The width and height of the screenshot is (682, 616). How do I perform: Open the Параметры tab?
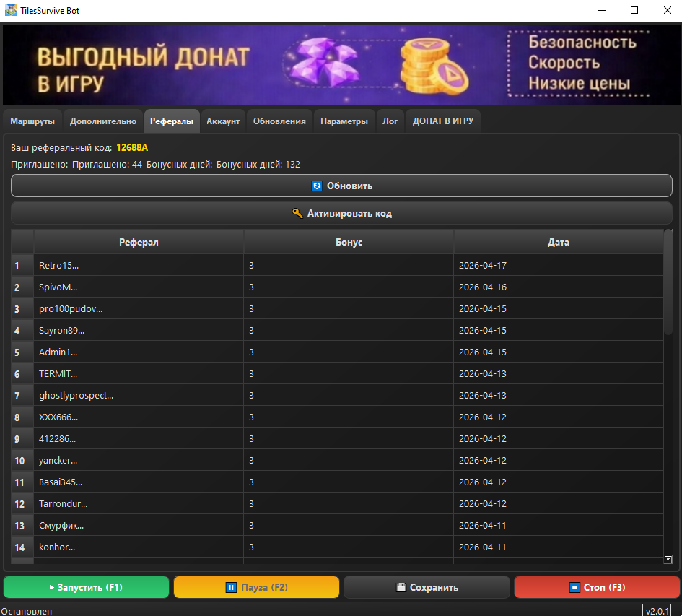[x=344, y=121]
